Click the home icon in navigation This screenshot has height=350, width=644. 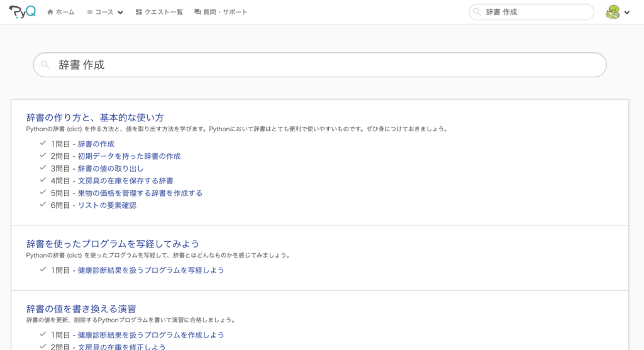click(x=50, y=12)
